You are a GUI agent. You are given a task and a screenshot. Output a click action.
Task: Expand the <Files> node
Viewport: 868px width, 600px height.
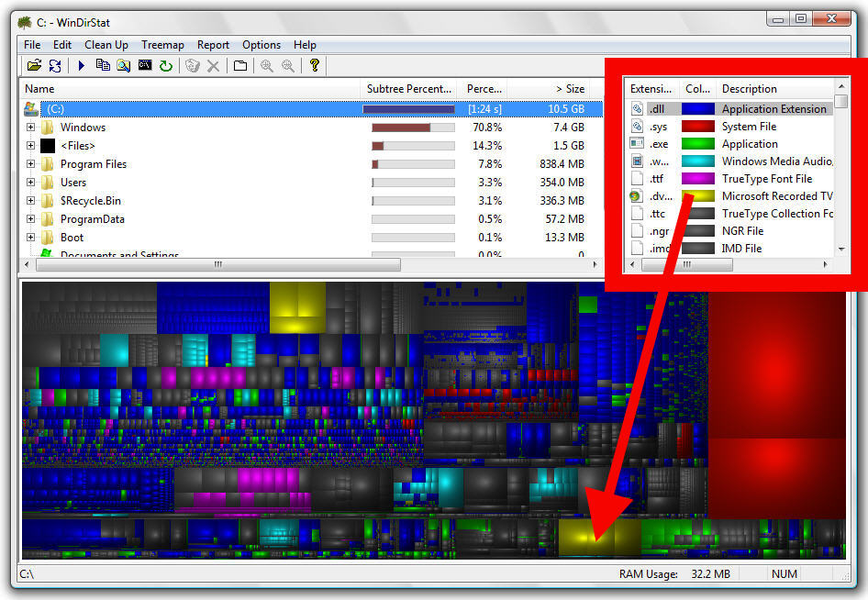31,146
